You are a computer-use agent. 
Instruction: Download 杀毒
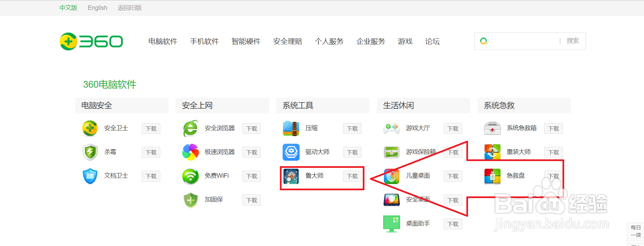point(151,152)
